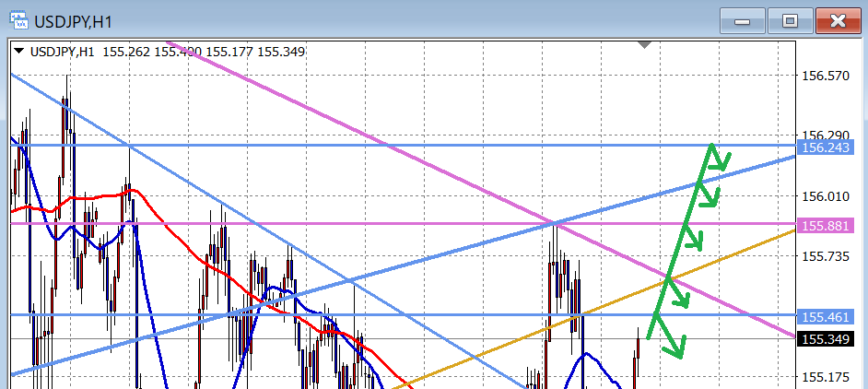
Task: Click the black triangle beside USDJPY,H1 chart label
Action: (18, 52)
